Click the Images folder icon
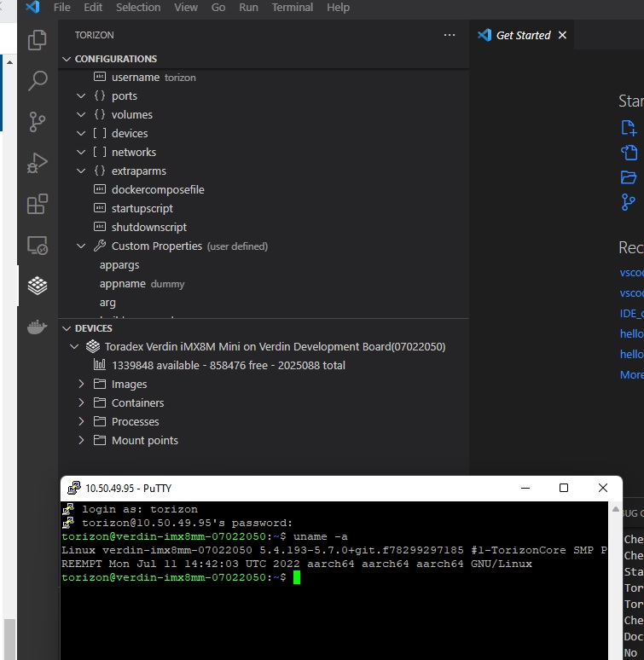Screen dimensions: 644x660 pyautogui.click(x=99, y=384)
